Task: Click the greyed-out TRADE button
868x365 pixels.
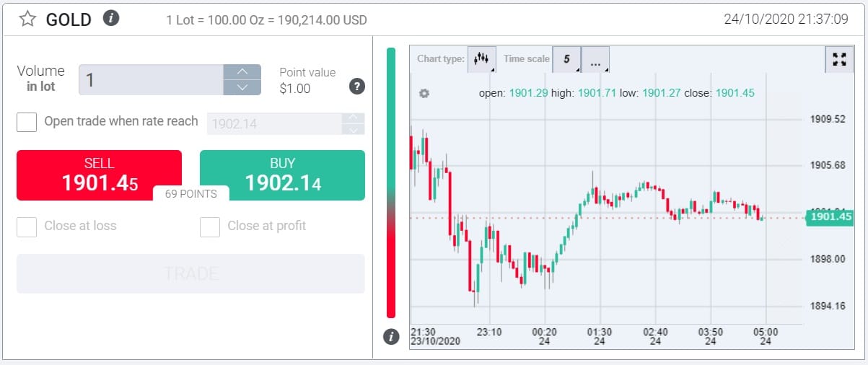Action: (190, 273)
